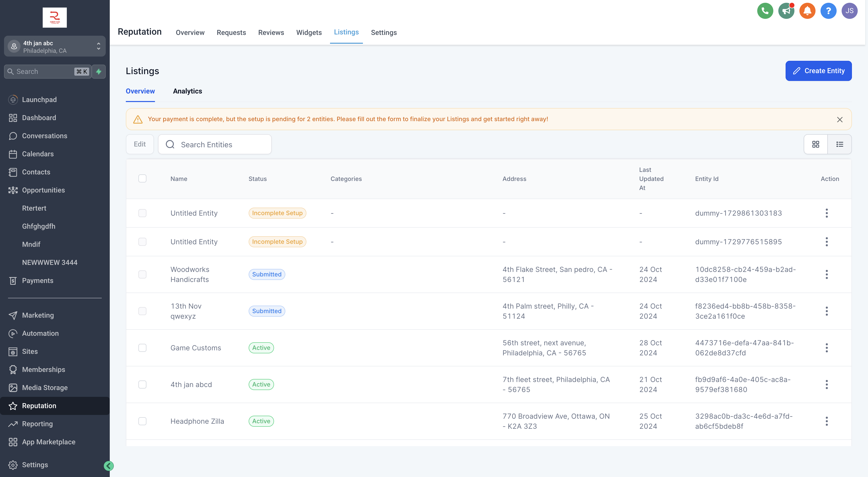Check the select-all header checkbox
868x477 pixels.
coord(142,179)
